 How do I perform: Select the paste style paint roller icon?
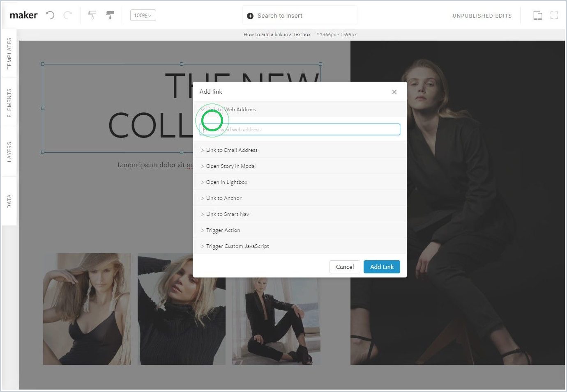click(110, 15)
